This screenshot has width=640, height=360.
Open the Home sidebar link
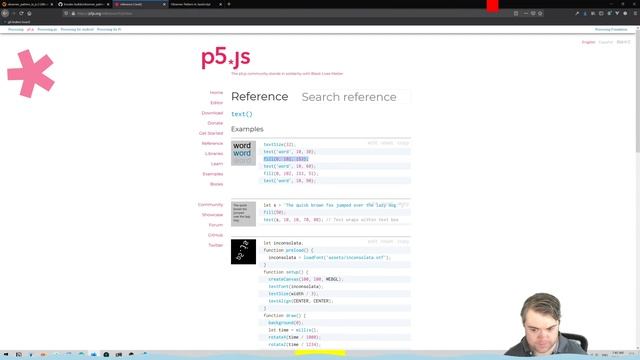[216, 93]
